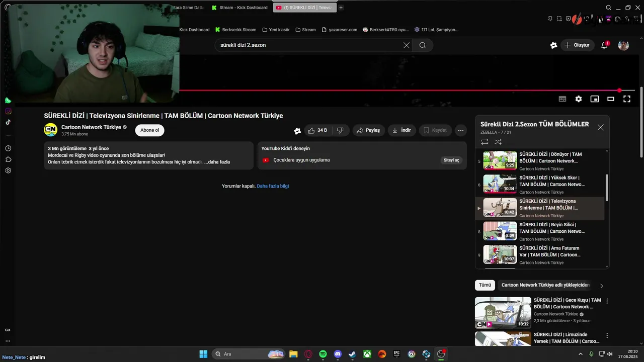644x362 pixels.
Task: Toggle theater mode on the player
Action: [611, 99]
